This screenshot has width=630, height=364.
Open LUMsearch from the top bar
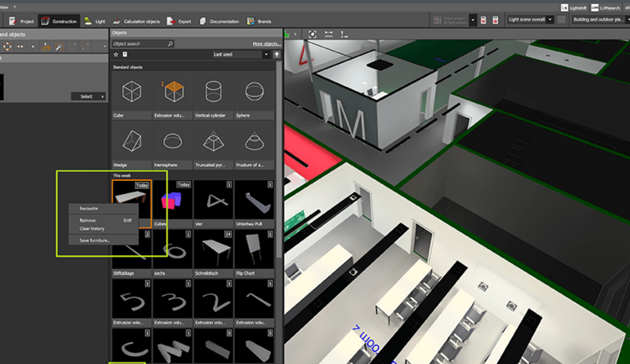pyautogui.click(x=605, y=7)
